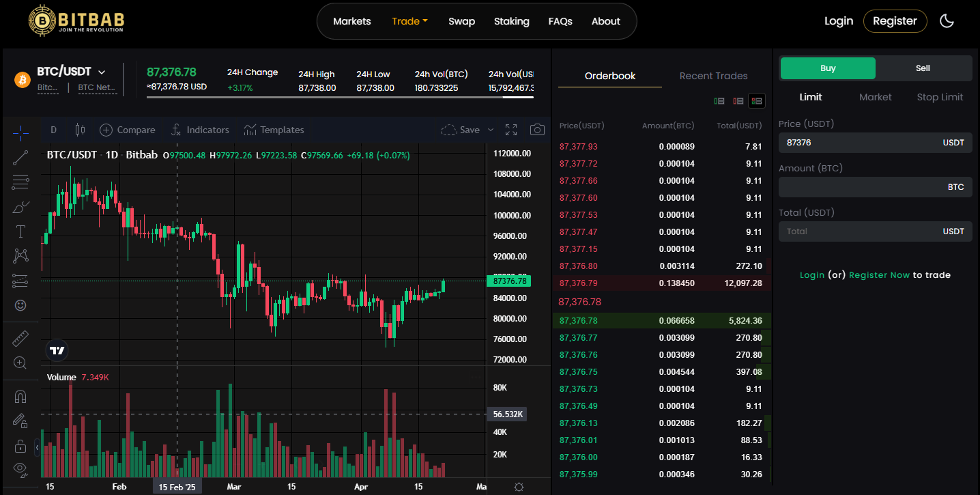Click the Amount (BTC) input field
The width and height of the screenshot is (980, 495).
pyautogui.click(x=861, y=187)
